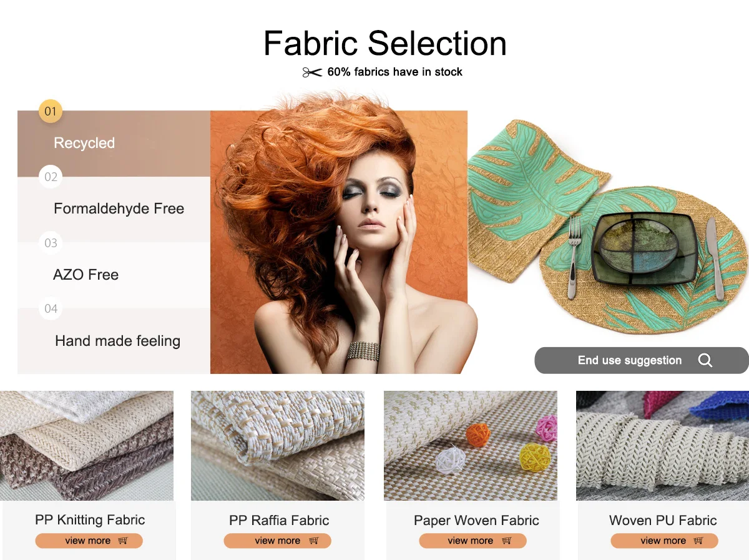
Task: Open the PP Raffia Fabric thumbnail image
Action: [278, 446]
